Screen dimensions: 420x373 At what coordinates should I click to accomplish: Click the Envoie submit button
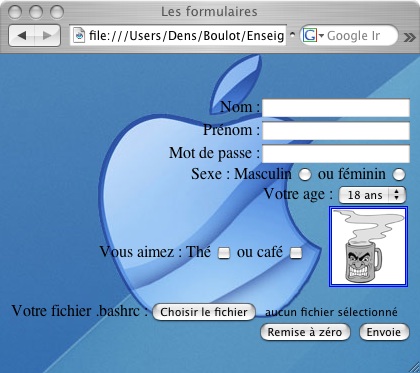384,332
